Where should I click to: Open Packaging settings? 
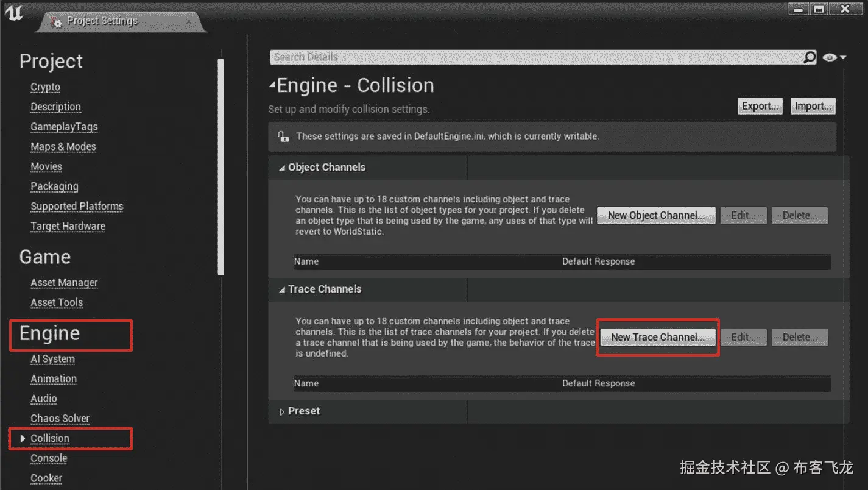[54, 186]
